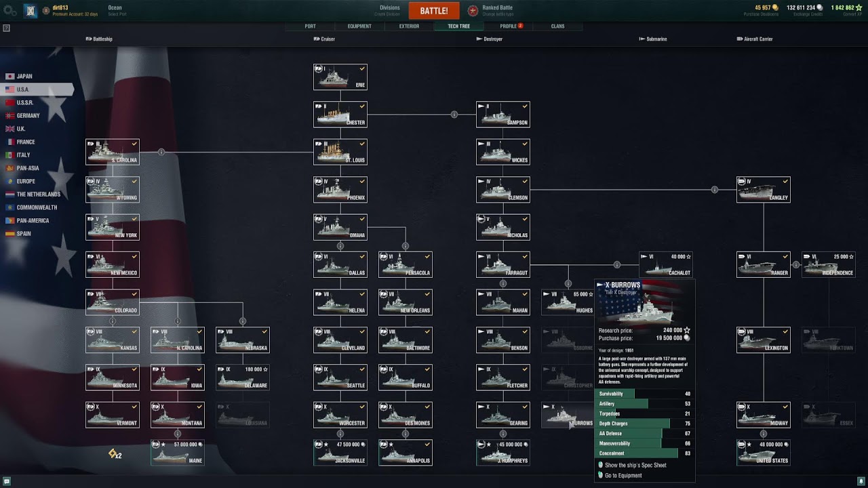This screenshot has width=868, height=488.
Task: Click the Destroyer column header
Action: point(490,39)
